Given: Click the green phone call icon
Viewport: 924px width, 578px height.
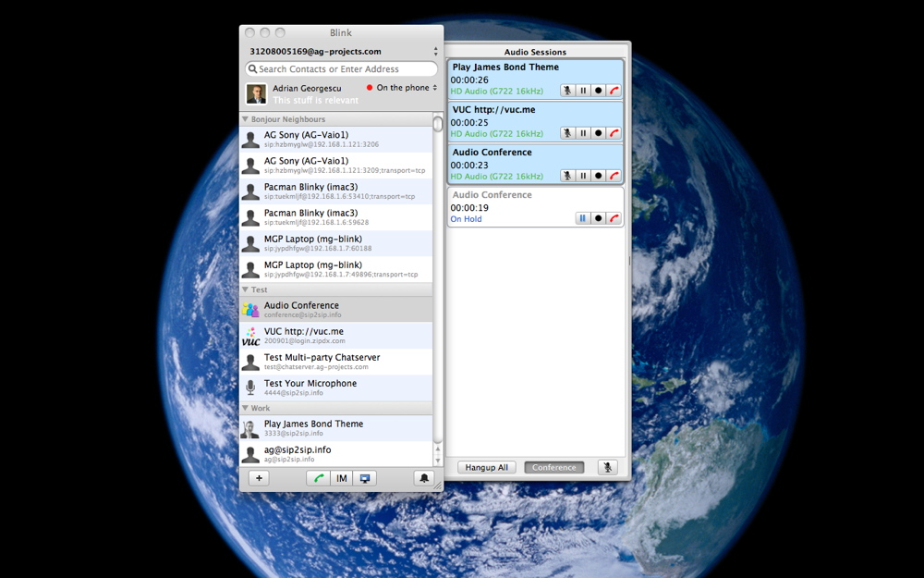Looking at the screenshot, I should click(318, 478).
